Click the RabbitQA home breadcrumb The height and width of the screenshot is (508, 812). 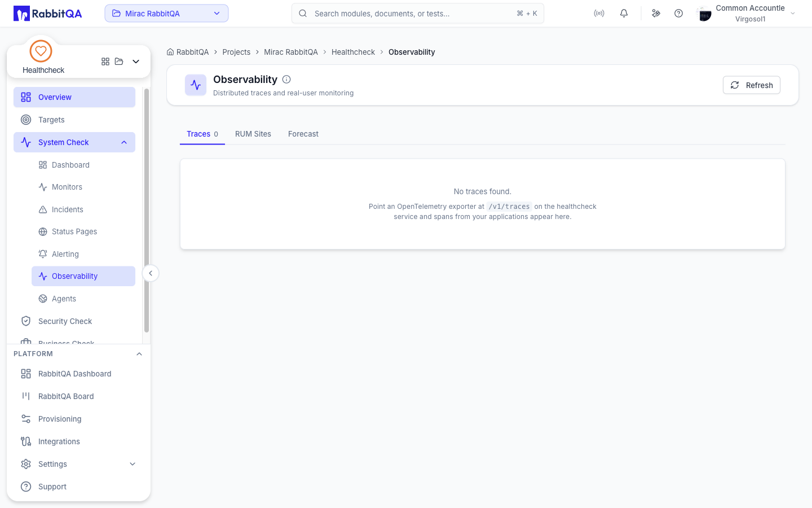188,52
